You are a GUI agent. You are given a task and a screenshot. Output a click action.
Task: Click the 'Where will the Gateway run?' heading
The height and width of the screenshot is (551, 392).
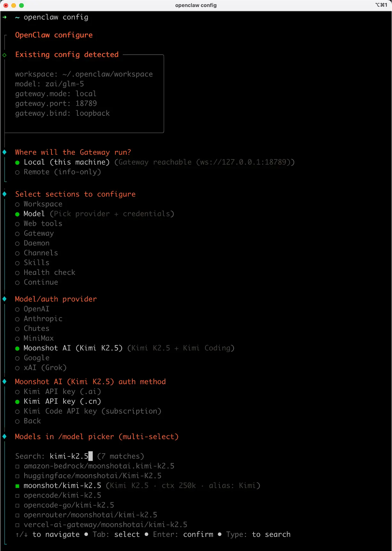[x=73, y=152]
